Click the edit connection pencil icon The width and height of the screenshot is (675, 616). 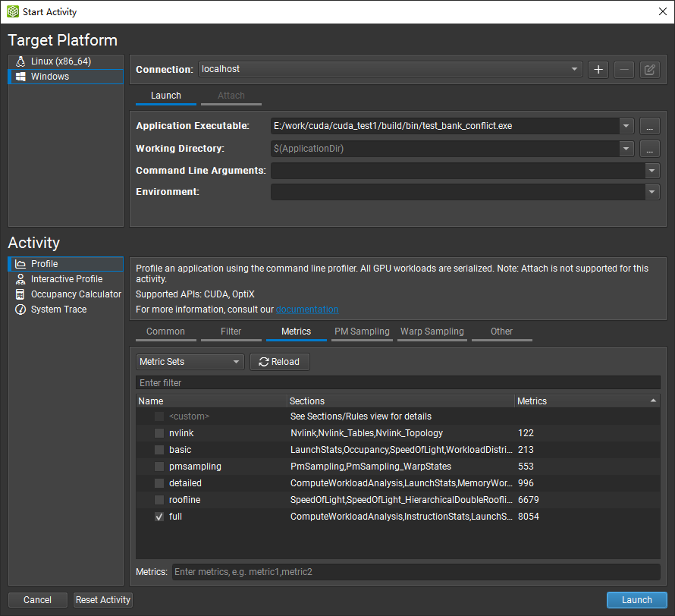[x=649, y=70]
